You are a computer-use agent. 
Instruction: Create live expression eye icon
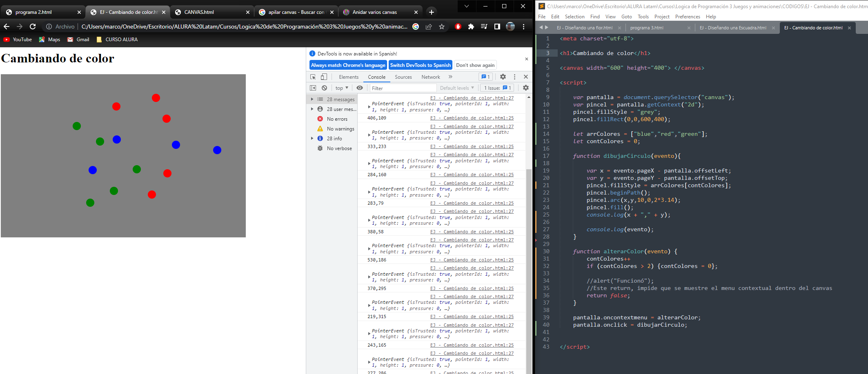(x=359, y=88)
